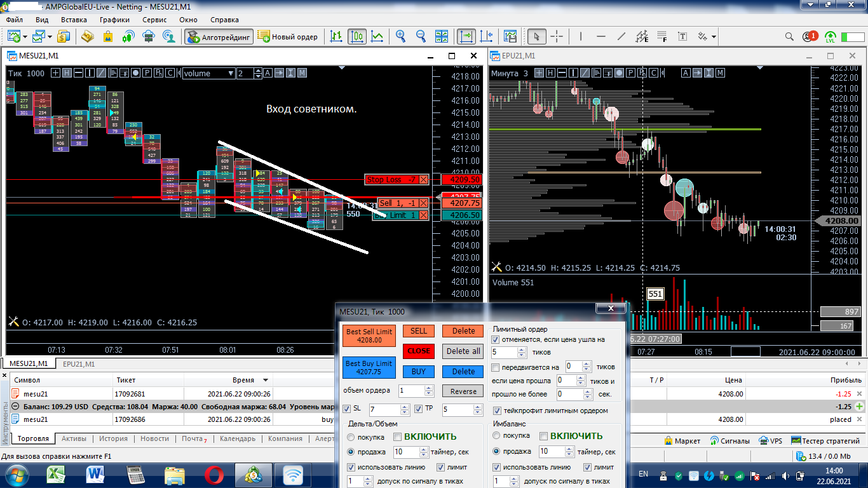The height and width of the screenshot is (488, 868).
Task: Open Calculator from the taskbar
Action: tap(137, 475)
